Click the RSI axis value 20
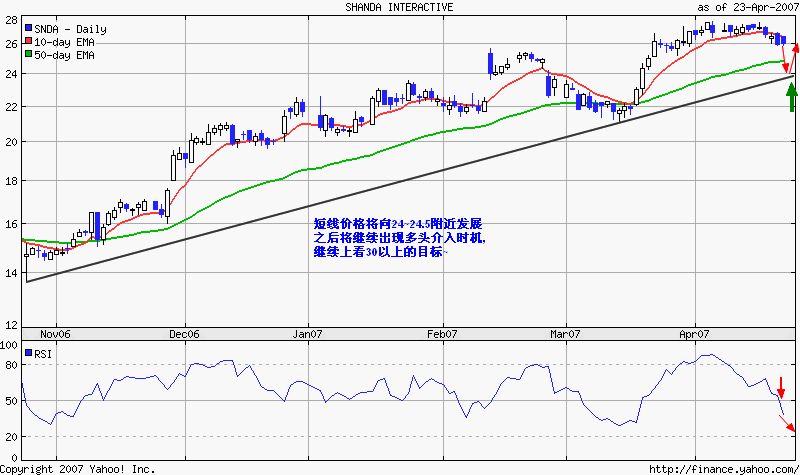 coord(11,437)
